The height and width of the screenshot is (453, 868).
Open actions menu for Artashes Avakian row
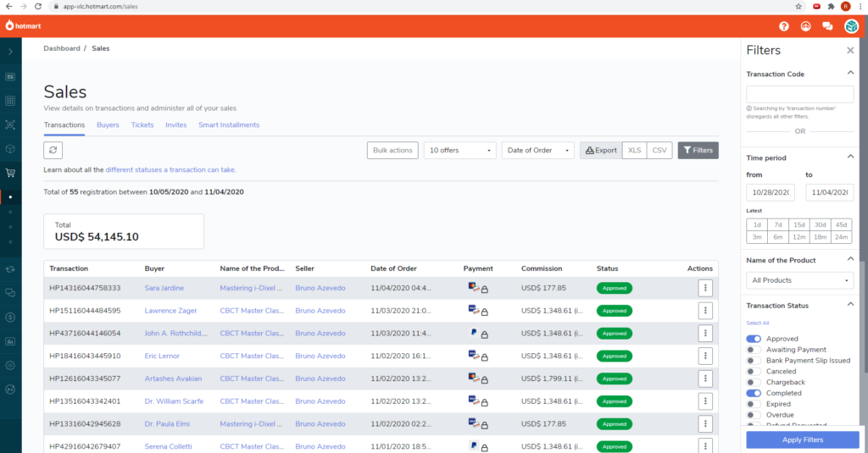tap(705, 378)
